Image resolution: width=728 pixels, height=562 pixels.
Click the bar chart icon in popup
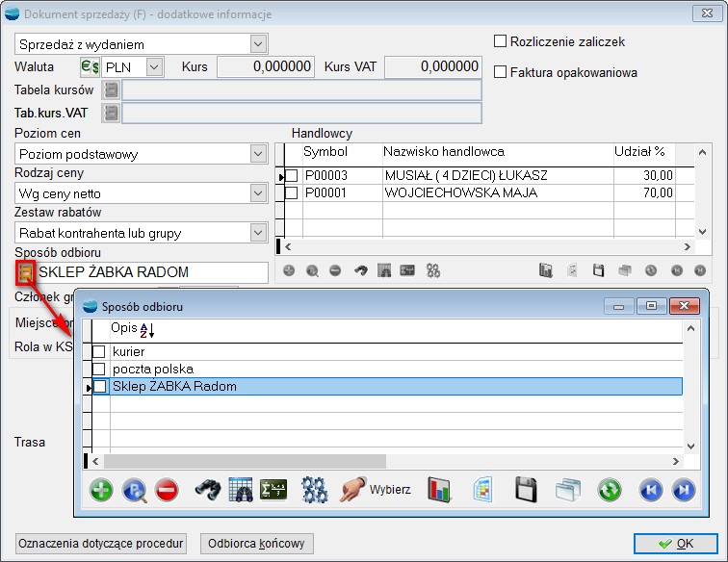[440, 490]
